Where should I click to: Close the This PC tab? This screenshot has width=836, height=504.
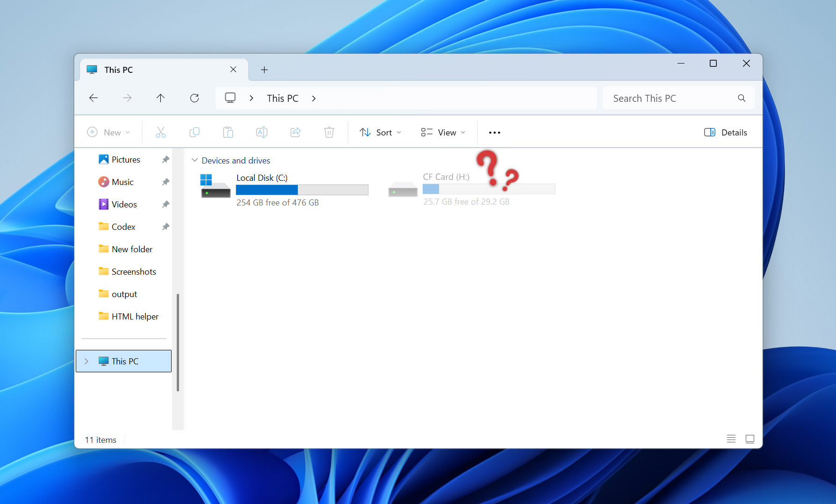[x=233, y=70]
